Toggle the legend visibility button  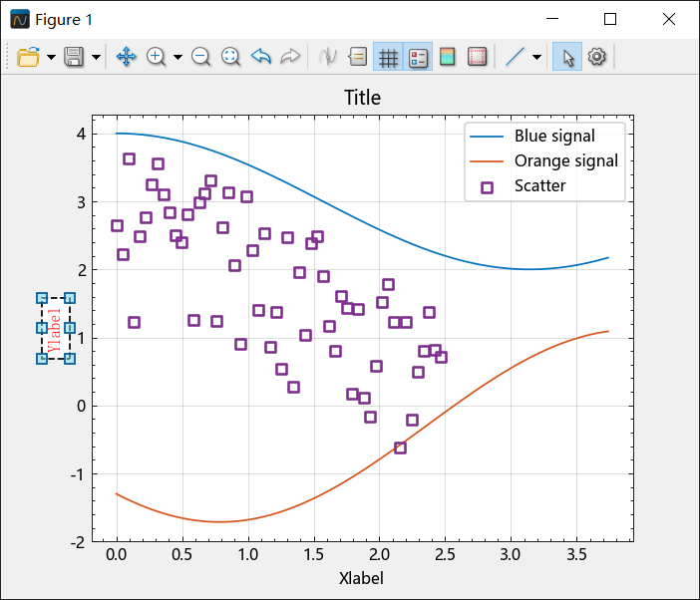(418, 57)
